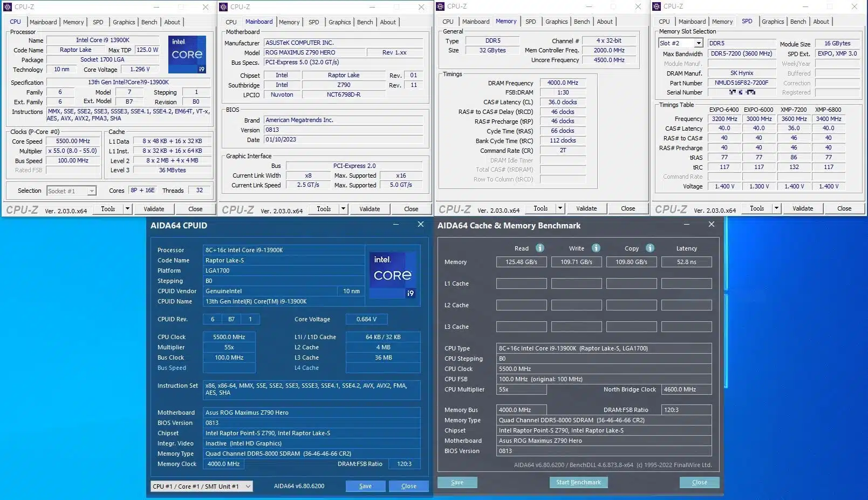
Task: Click the Intel Core i9 logo in first CPU-Z
Action: (x=187, y=55)
